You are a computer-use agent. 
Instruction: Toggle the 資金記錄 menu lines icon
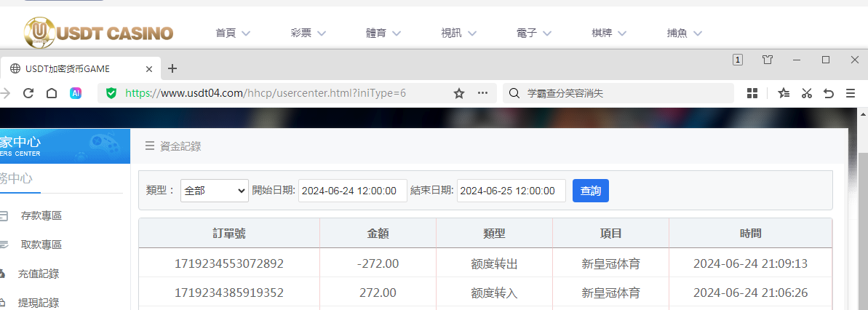[149, 146]
